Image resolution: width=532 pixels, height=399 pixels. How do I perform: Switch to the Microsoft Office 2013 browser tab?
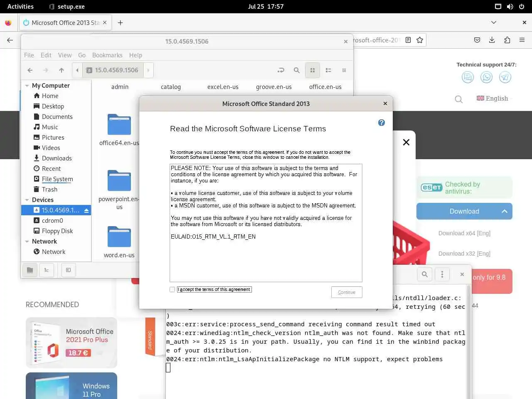pos(65,23)
